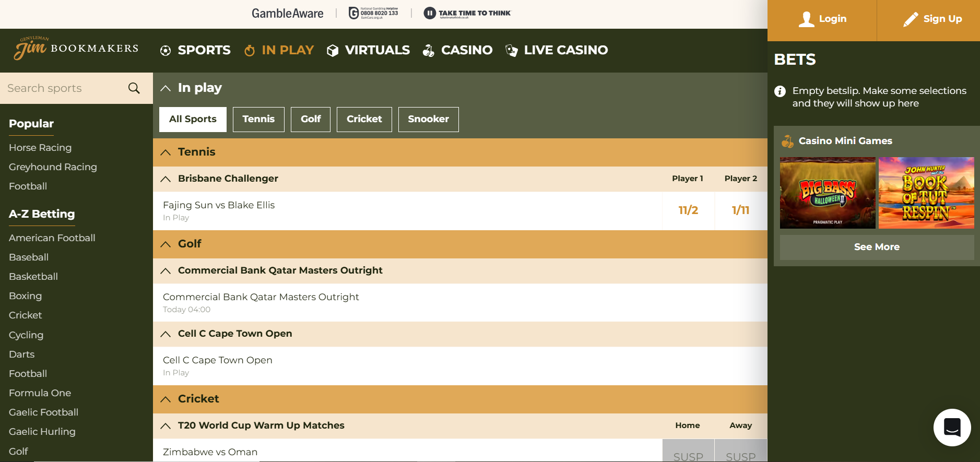Open Fajing Sun vs Blake Ellis match

coord(219,205)
